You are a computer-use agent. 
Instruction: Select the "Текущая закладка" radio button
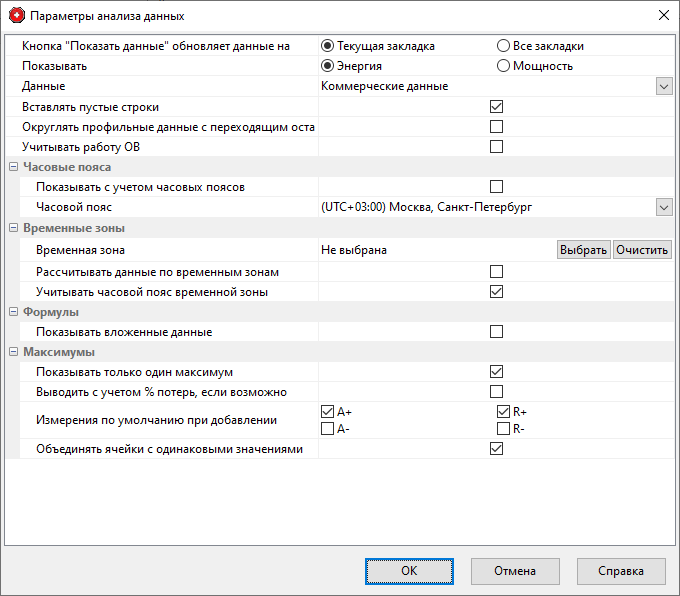(327, 46)
